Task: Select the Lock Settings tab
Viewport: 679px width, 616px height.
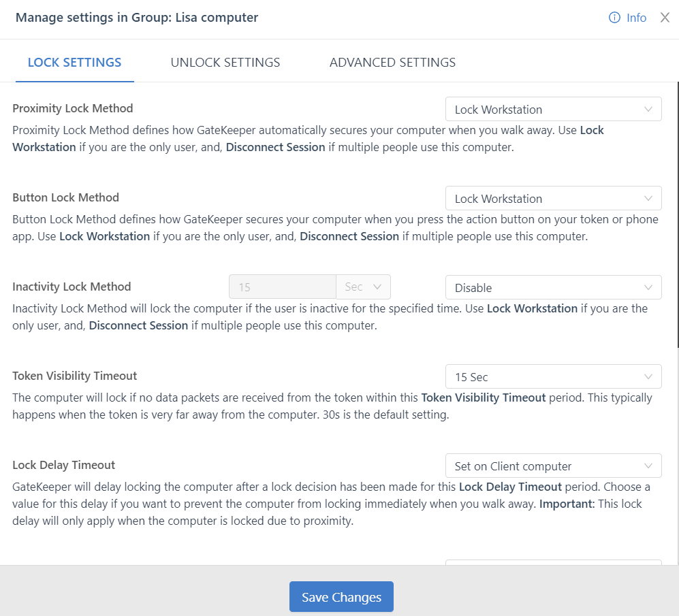Action: pyautogui.click(x=74, y=62)
